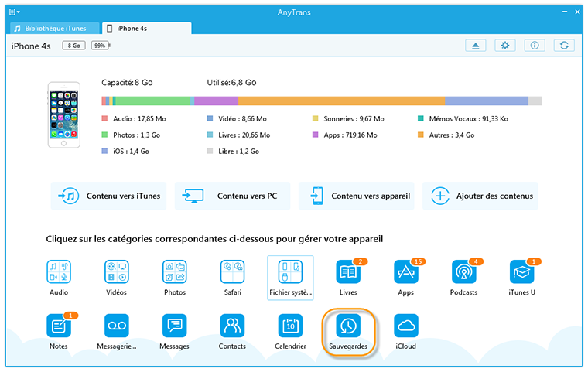Image resolution: width=588 pixels, height=372 pixels.
Task: Open the Fichier système category
Action: pyautogui.click(x=290, y=278)
